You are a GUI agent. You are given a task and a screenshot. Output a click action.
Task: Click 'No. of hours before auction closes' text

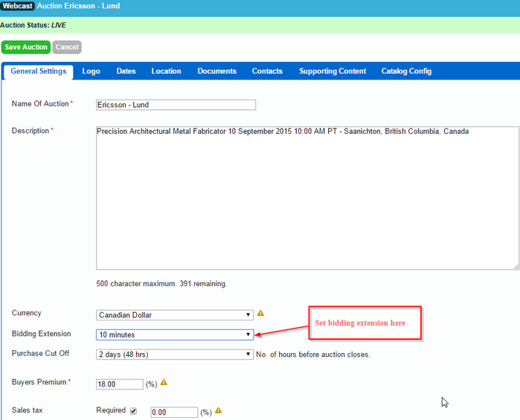(313, 355)
